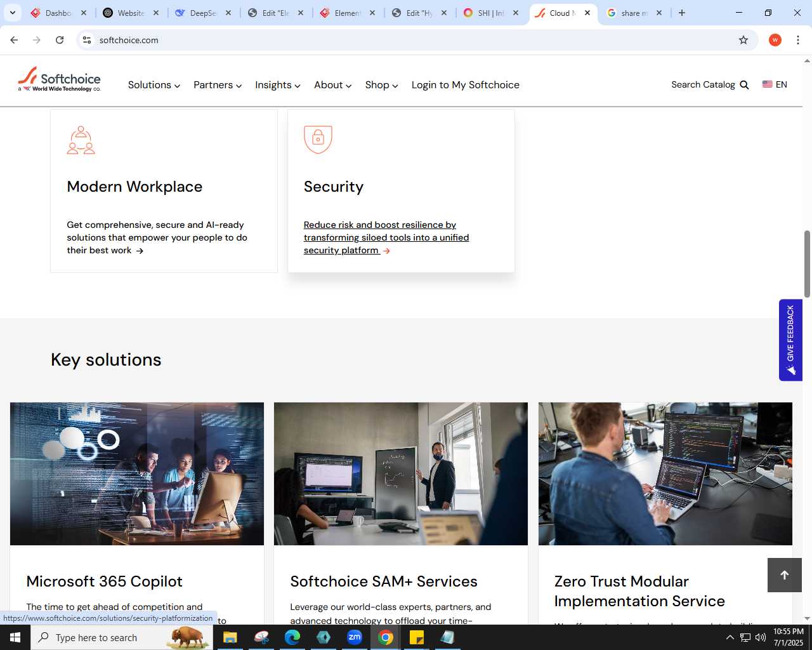
Task: Open the Security heading
Action: coord(334,187)
